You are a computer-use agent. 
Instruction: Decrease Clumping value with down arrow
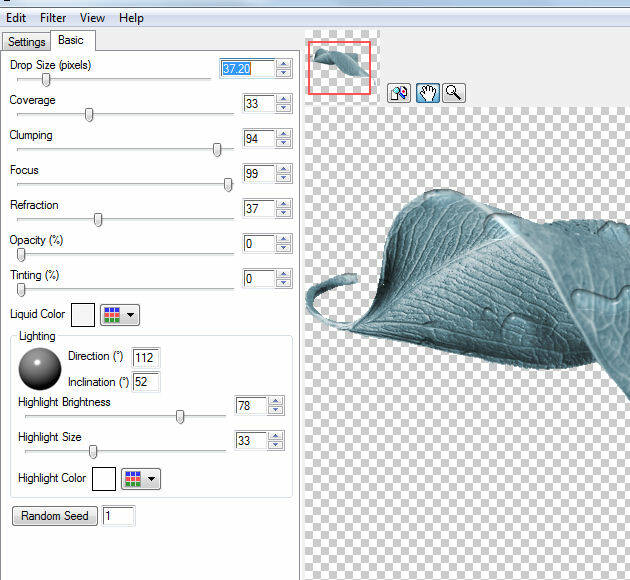[x=283, y=143]
